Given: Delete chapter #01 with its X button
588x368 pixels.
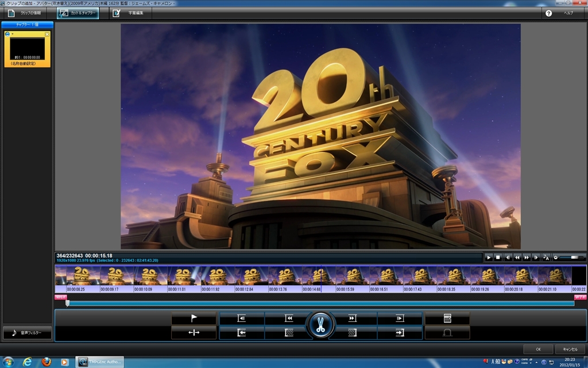Looking at the screenshot, I should 47,34.
